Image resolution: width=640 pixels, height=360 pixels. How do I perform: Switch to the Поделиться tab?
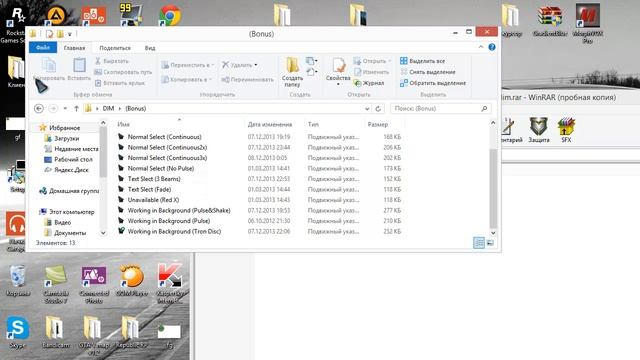tap(115, 48)
